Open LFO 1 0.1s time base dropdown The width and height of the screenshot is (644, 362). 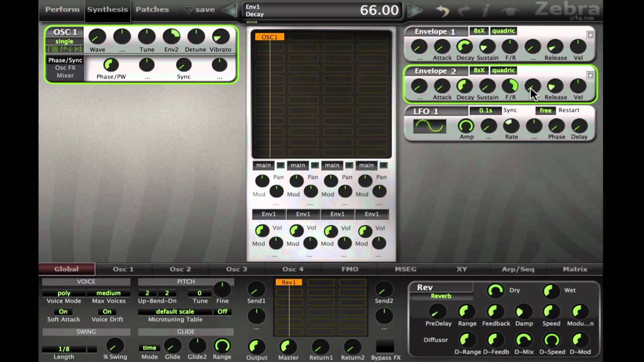pyautogui.click(x=485, y=110)
